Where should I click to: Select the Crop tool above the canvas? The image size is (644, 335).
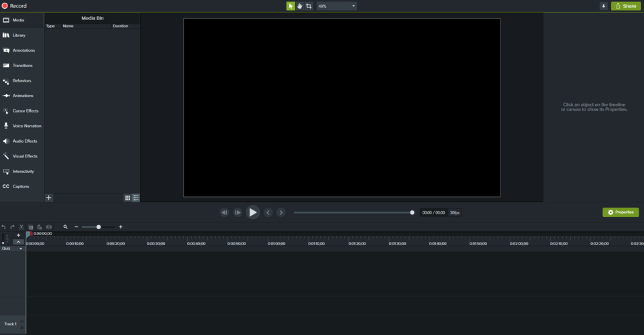(309, 6)
